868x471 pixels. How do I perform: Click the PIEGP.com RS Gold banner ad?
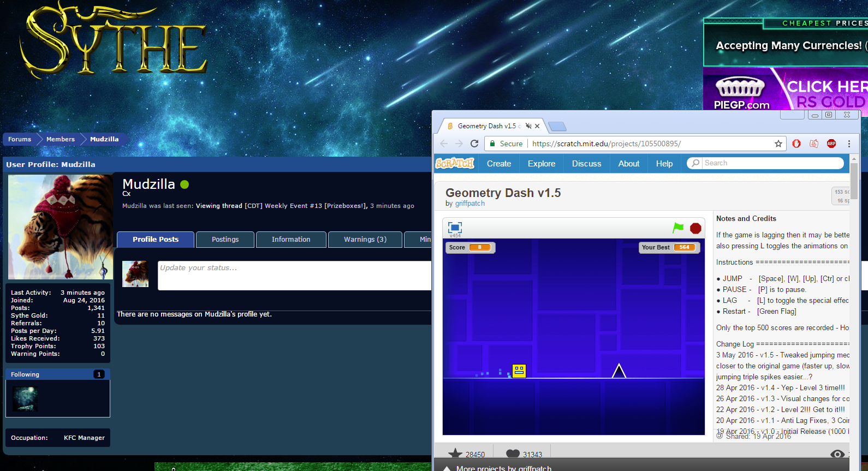(x=786, y=88)
